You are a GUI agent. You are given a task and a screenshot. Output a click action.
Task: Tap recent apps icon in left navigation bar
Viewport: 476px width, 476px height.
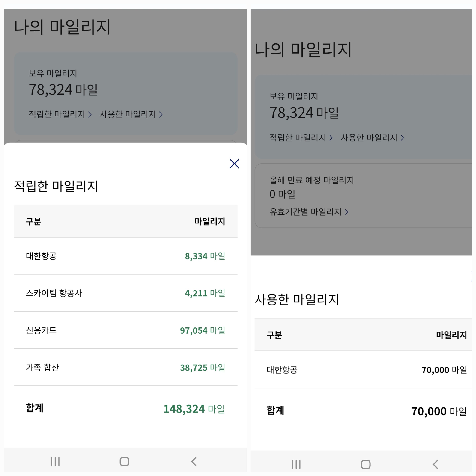55,461
